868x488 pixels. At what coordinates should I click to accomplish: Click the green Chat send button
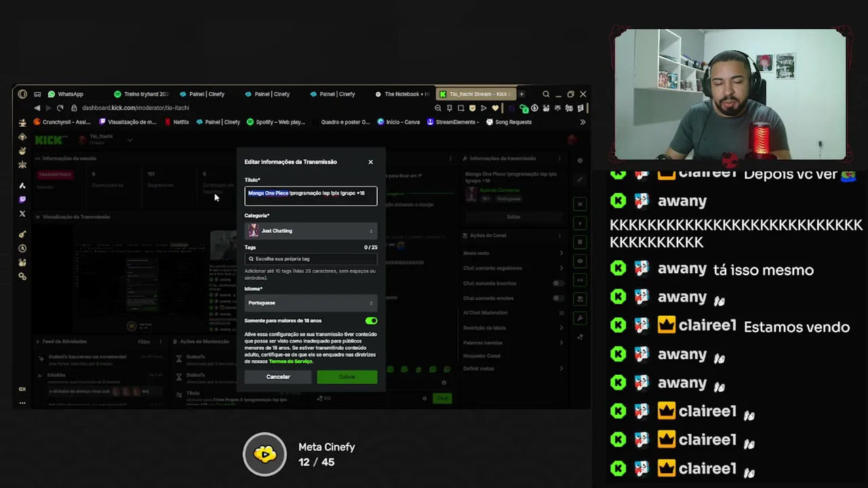coord(443,399)
